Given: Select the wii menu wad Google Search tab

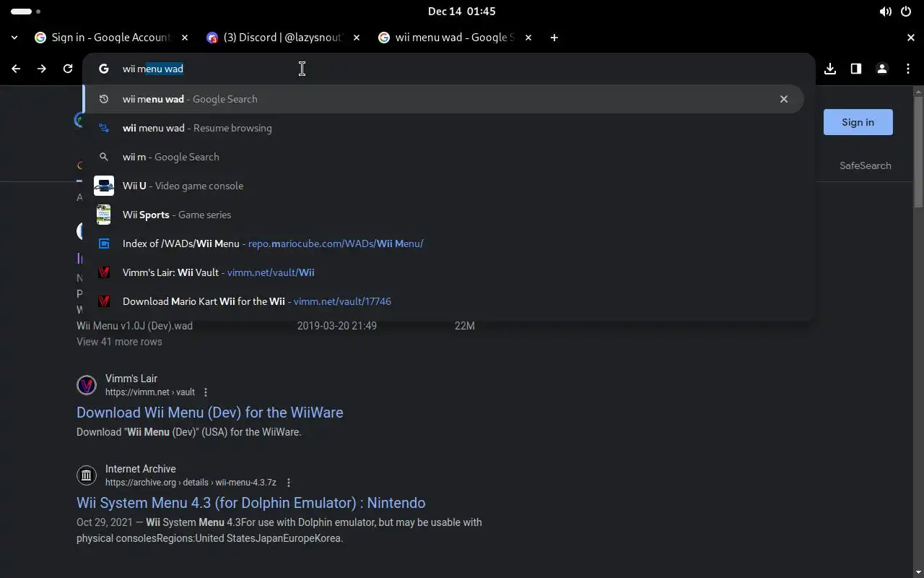Looking at the screenshot, I should [454, 38].
